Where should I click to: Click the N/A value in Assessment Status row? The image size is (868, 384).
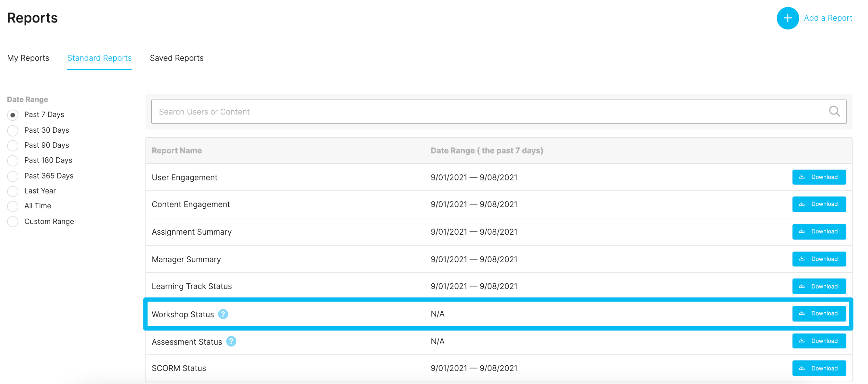[438, 341]
